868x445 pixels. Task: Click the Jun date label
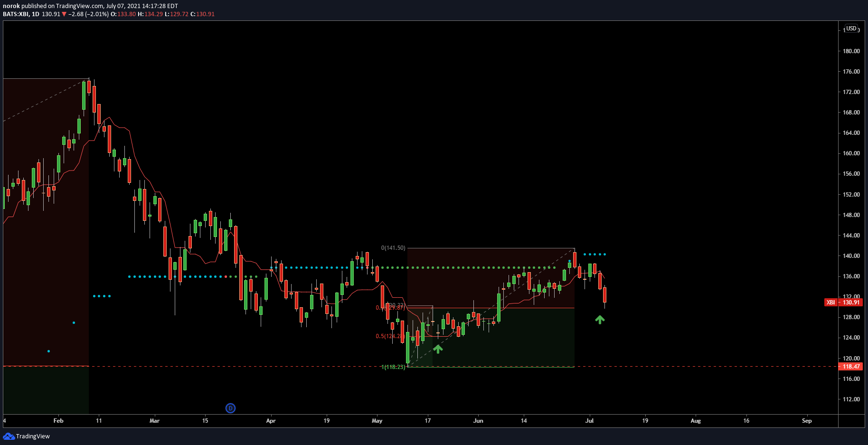[478, 420]
